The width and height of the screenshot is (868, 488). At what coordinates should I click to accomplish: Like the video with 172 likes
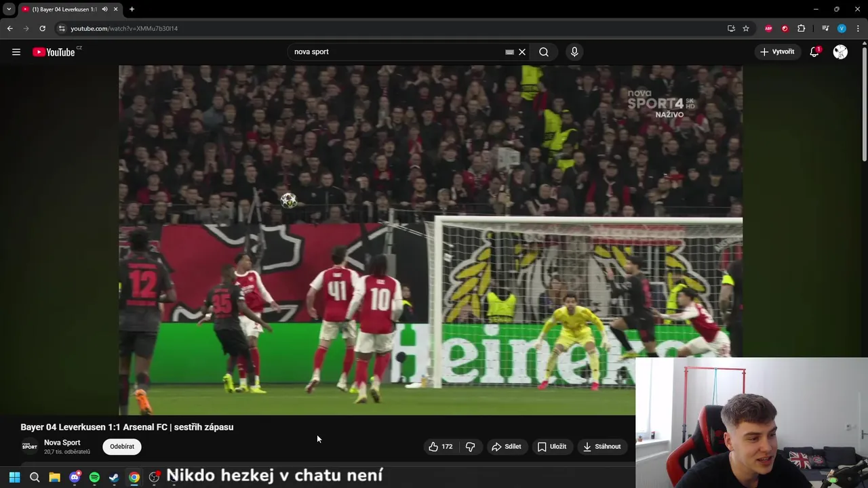pyautogui.click(x=440, y=447)
